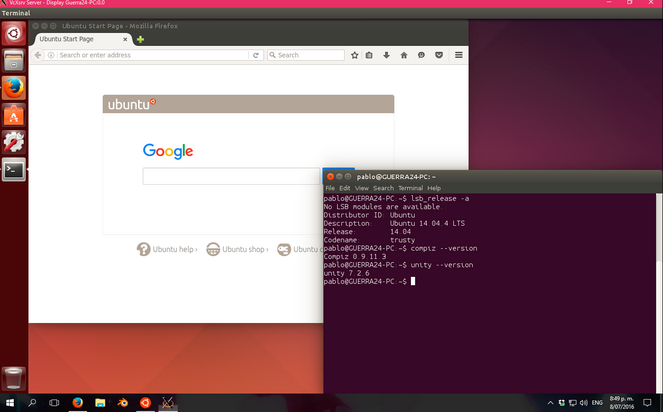Click the Terminal label in top panel
Viewport: 663px width, 413px height.
(x=16, y=13)
